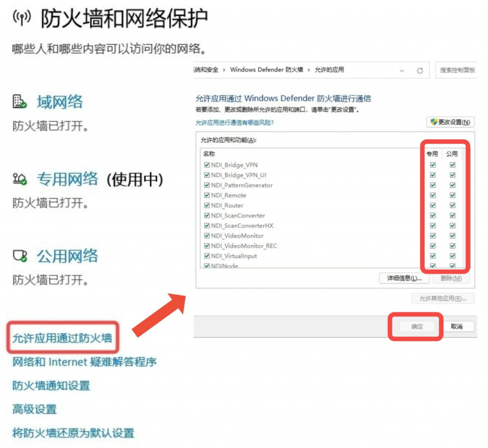Toggle 专用 checkbox for NDI_VideoMonitor_REC
This screenshot has height=448, width=488.
(x=433, y=245)
